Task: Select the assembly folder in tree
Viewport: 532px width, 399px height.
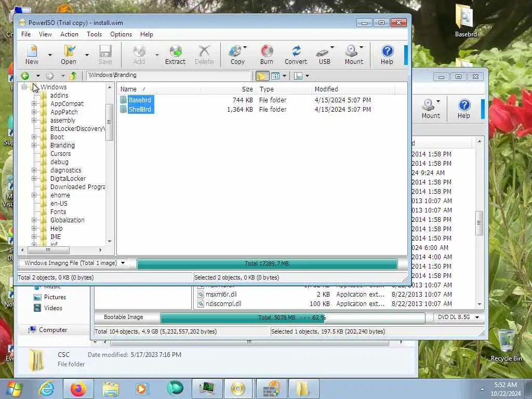Action: (63, 121)
